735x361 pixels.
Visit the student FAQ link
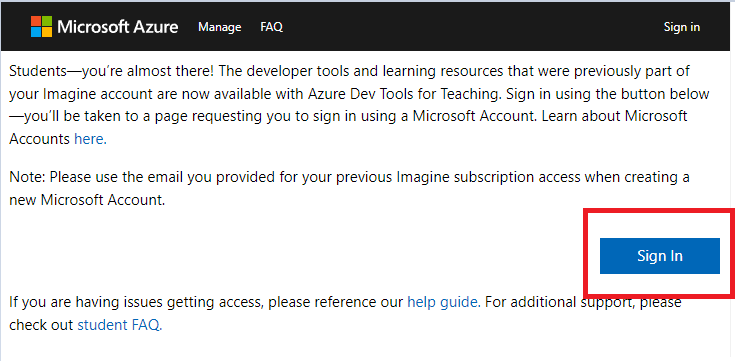[120, 325]
